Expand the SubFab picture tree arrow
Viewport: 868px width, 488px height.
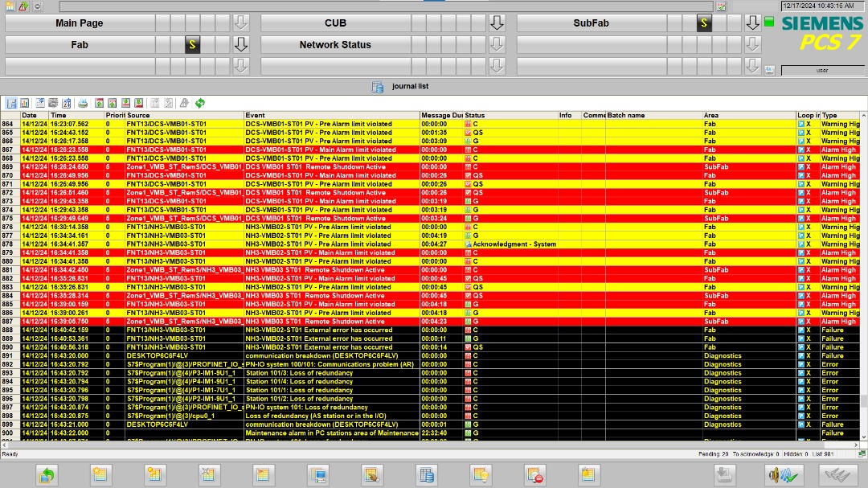click(752, 23)
